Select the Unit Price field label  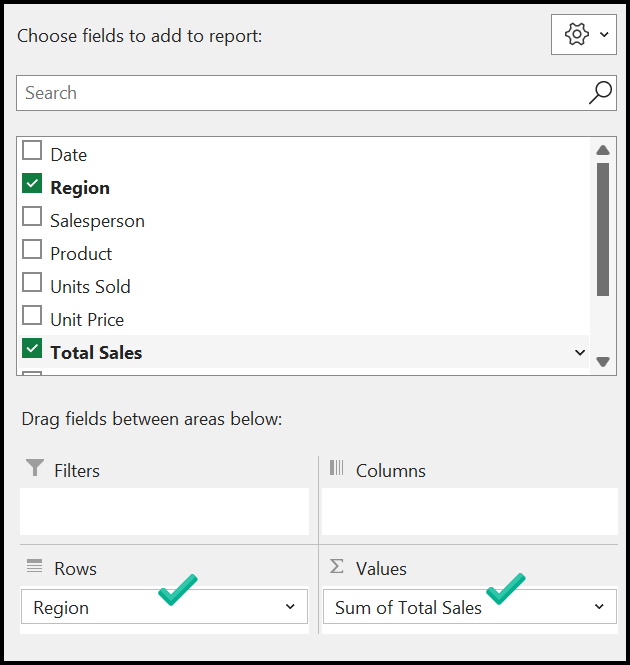click(87, 320)
